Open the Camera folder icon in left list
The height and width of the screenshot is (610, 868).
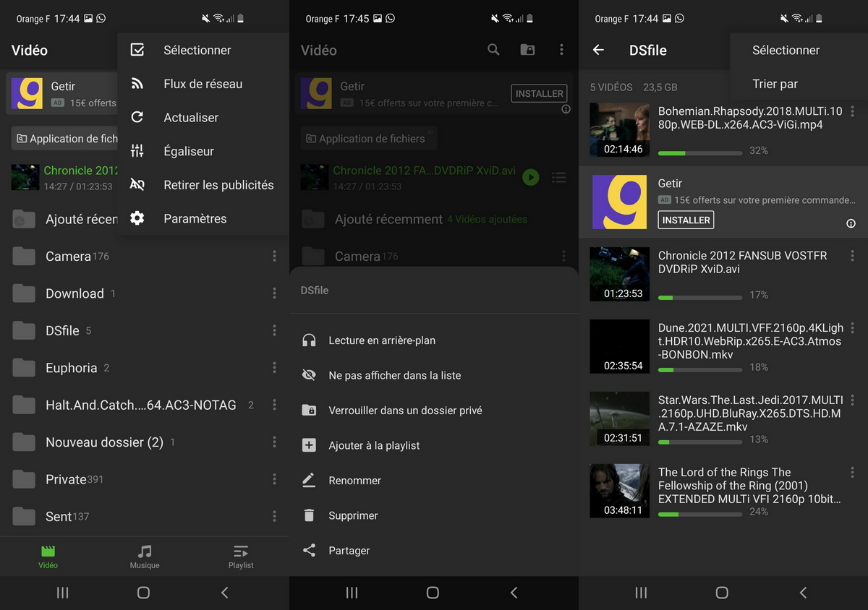click(24, 256)
